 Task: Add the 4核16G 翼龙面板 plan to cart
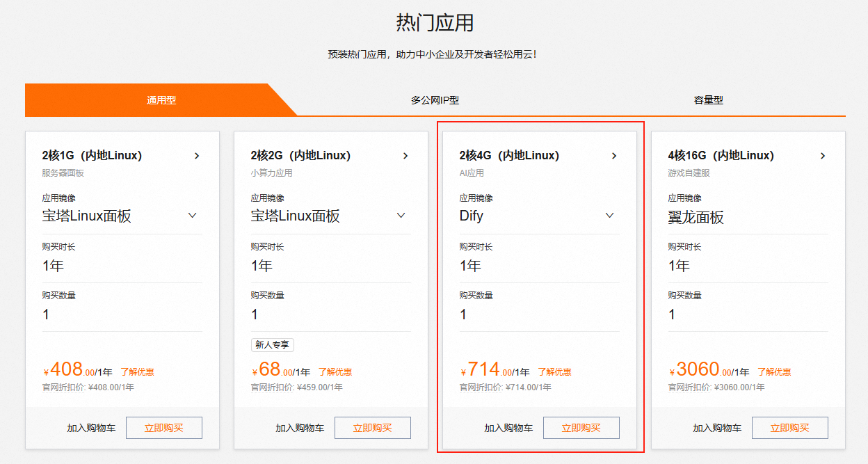click(x=717, y=429)
